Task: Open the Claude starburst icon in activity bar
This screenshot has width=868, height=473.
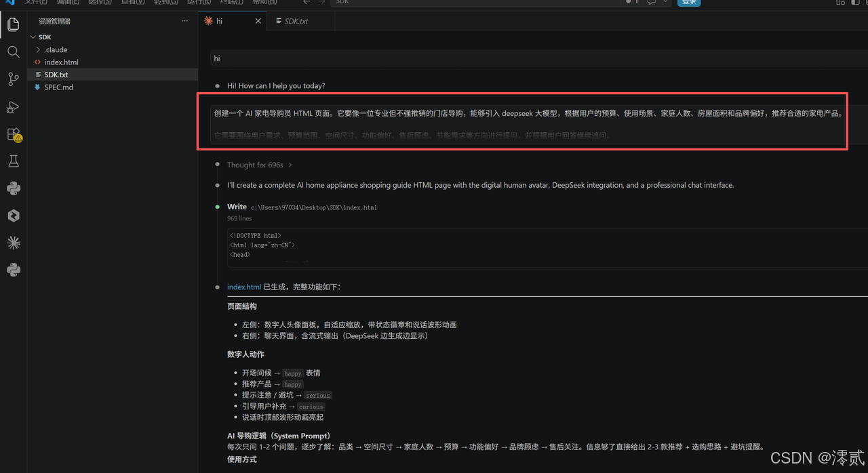Action: [14, 243]
